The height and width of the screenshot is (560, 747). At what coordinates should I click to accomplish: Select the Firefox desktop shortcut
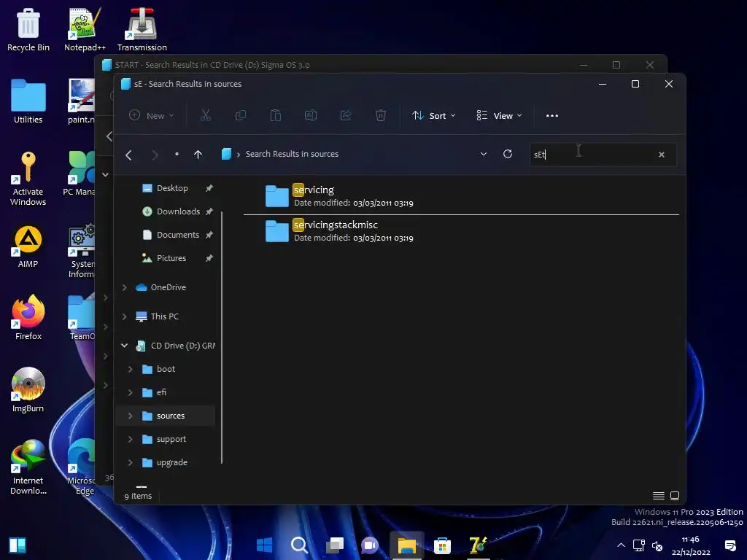pyautogui.click(x=28, y=318)
